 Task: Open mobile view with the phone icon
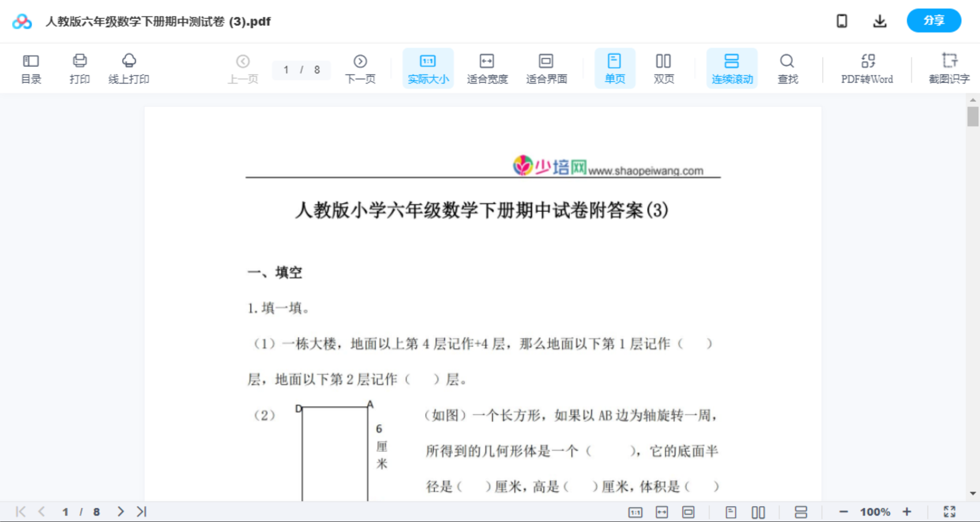point(842,20)
